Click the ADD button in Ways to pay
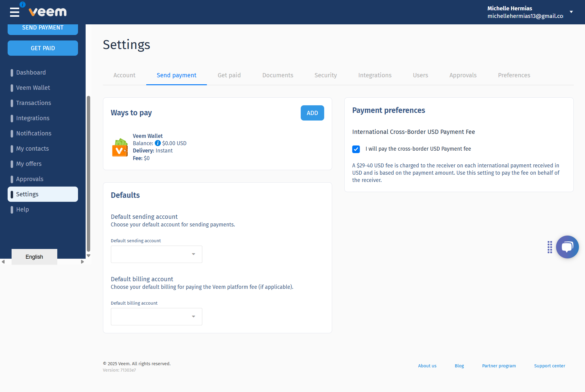This screenshot has width=585, height=392. pyautogui.click(x=312, y=113)
